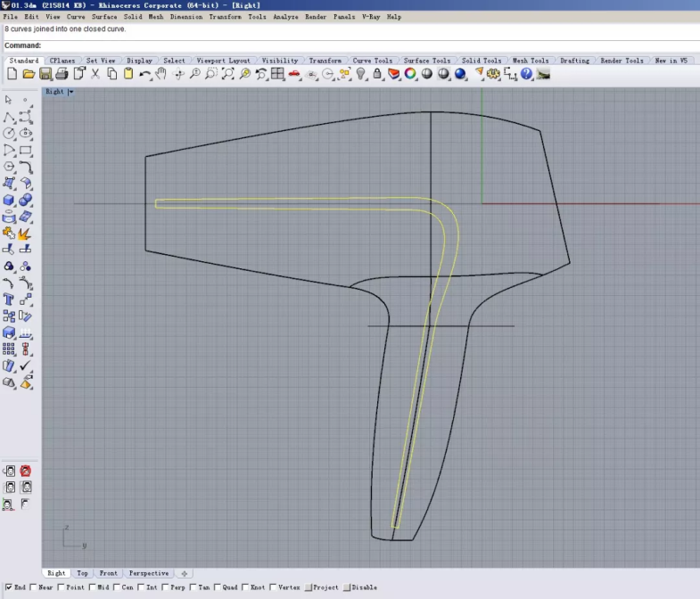The width and height of the screenshot is (700, 599).
Task: Open the Transform menu in menu bar
Action: 225,17
